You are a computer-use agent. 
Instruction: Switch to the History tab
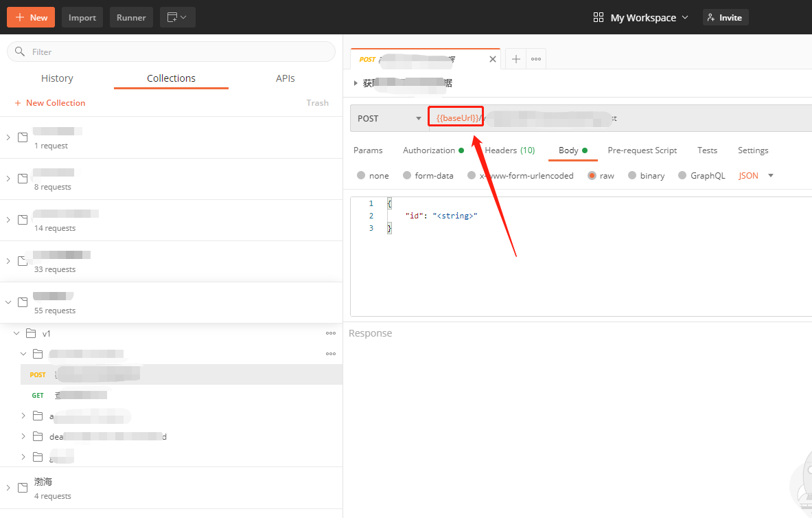57,78
